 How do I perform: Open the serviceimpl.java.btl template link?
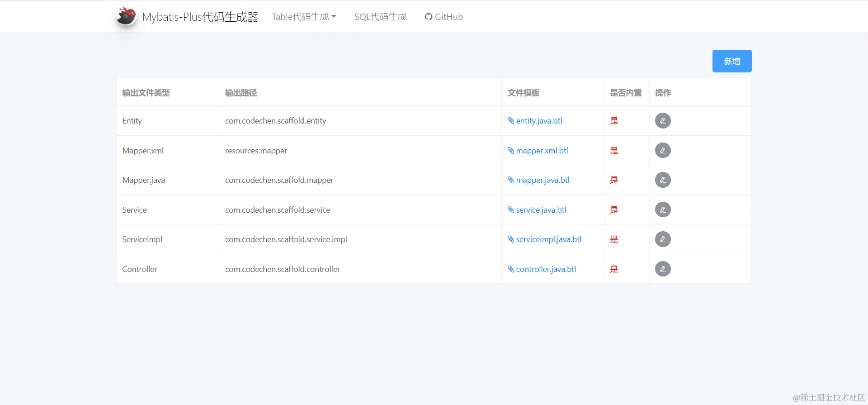(545, 239)
